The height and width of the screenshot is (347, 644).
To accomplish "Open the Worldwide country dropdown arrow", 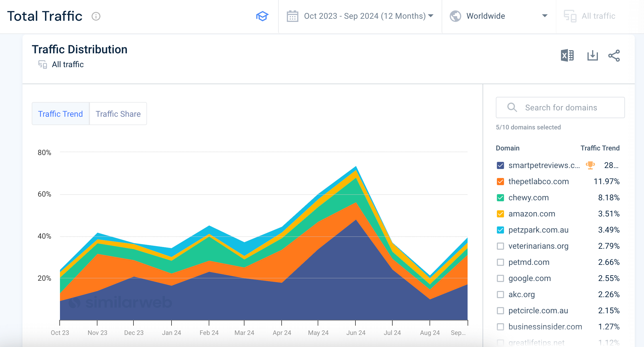I will click(545, 16).
